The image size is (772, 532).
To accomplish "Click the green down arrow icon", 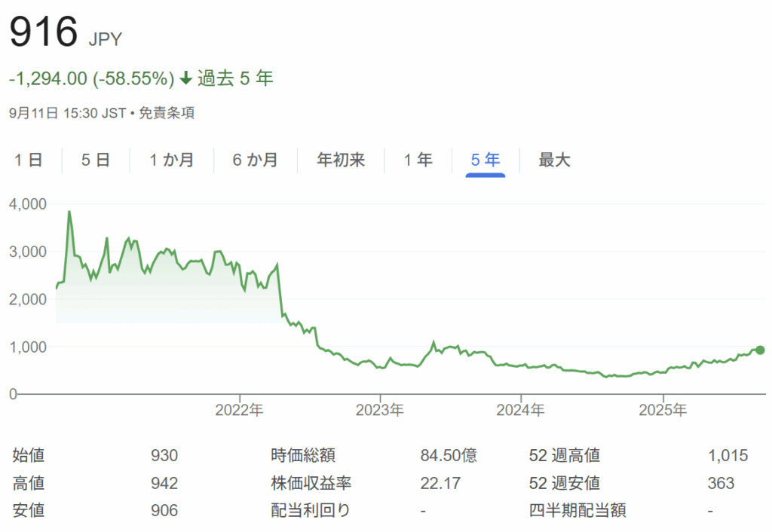I will 185,78.
